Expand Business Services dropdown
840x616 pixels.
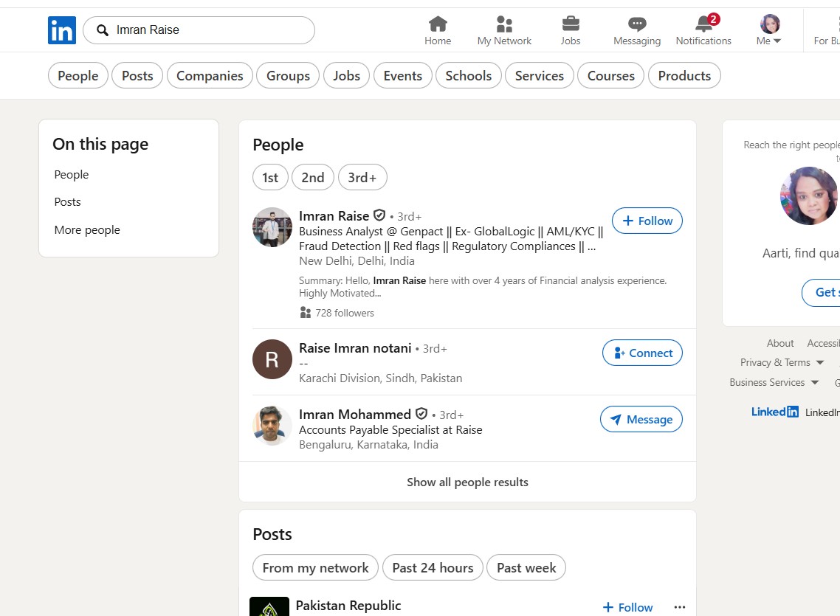coord(774,382)
